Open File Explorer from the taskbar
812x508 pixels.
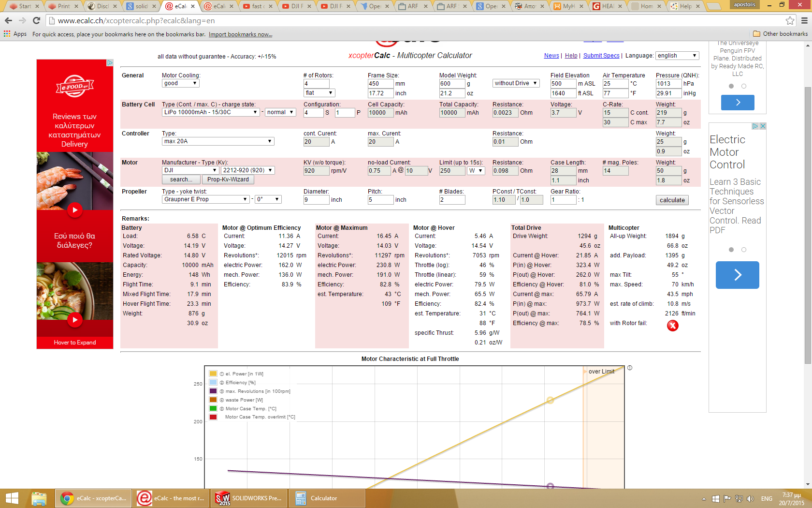39,498
